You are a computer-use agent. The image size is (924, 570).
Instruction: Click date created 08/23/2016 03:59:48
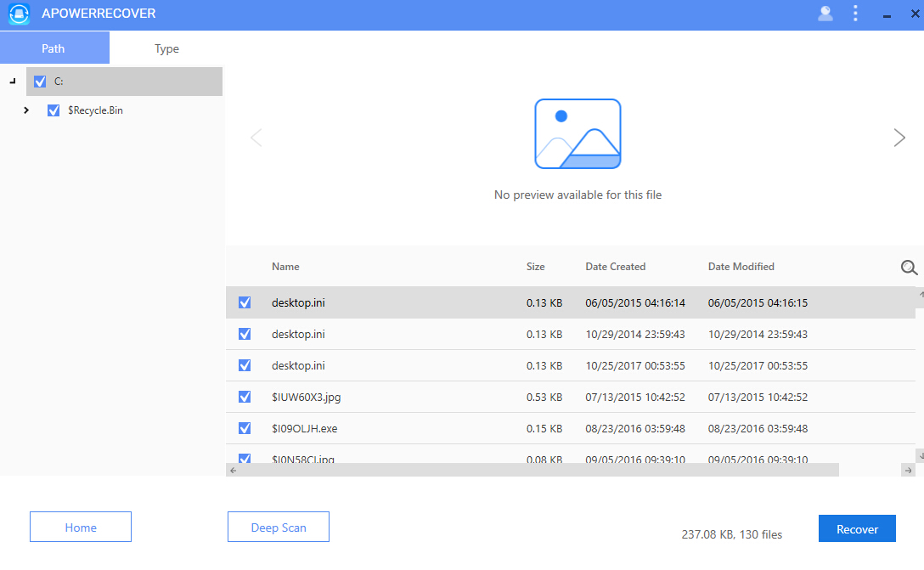pyautogui.click(x=635, y=428)
